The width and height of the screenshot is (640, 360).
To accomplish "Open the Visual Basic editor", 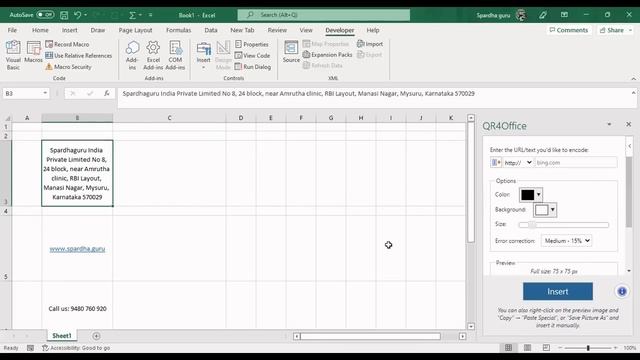I will pos(13,55).
